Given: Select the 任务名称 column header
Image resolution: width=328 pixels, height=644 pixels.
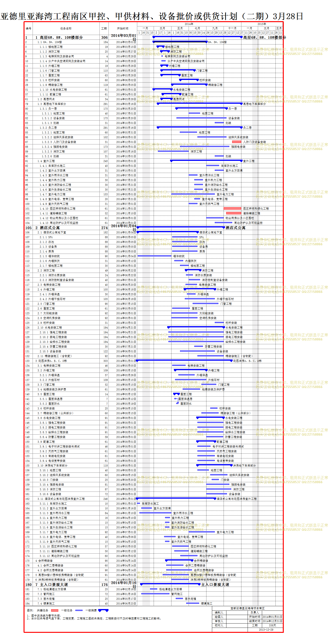Looking at the screenshot, I should 66,29.
